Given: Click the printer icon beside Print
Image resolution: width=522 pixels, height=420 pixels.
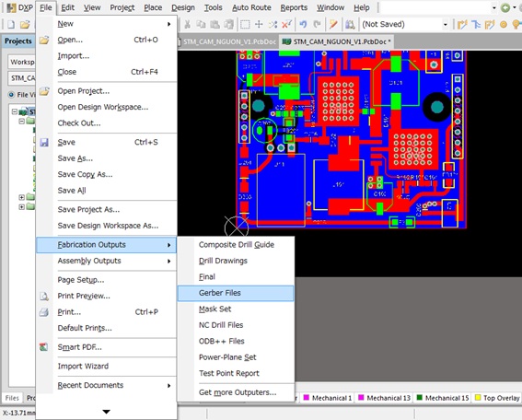Looking at the screenshot, I should 44,312.
